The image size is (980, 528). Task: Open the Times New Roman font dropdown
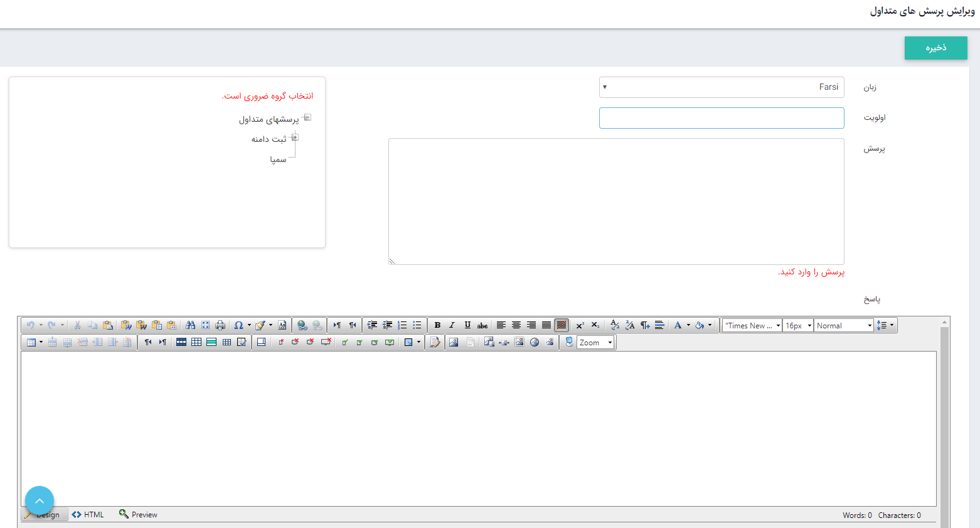(x=752, y=325)
